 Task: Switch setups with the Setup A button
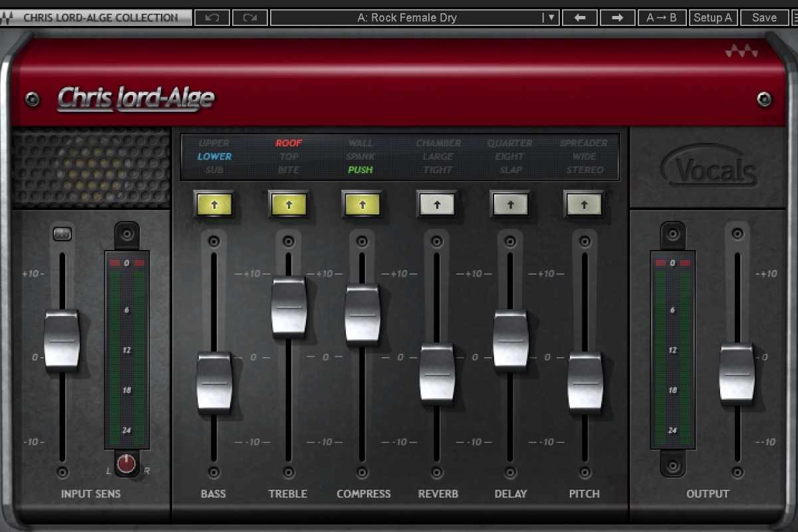tap(713, 17)
